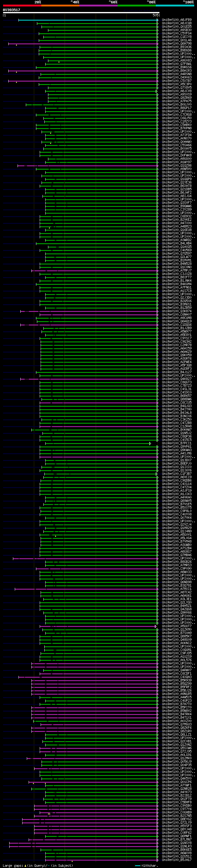Click purple alignment bar of UniRef100_Q6H798
The height and width of the screenshot is (868, 197).
tap(83, 44)
